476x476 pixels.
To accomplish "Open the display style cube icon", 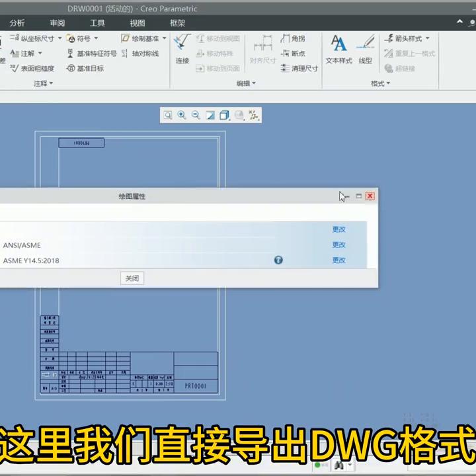I will [x=224, y=115].
